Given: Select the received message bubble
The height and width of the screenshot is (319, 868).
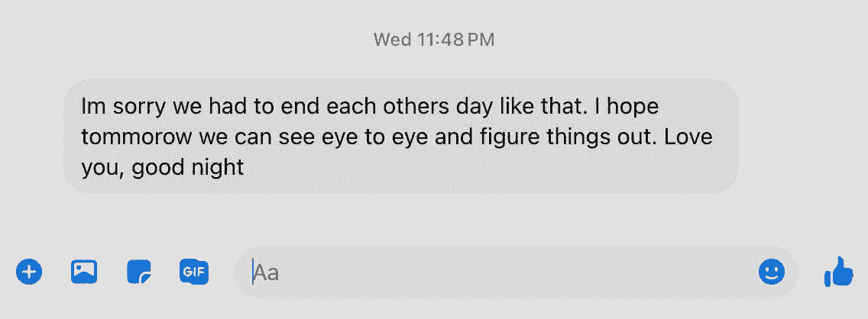Looking at the screenshot, I should 401,136.
